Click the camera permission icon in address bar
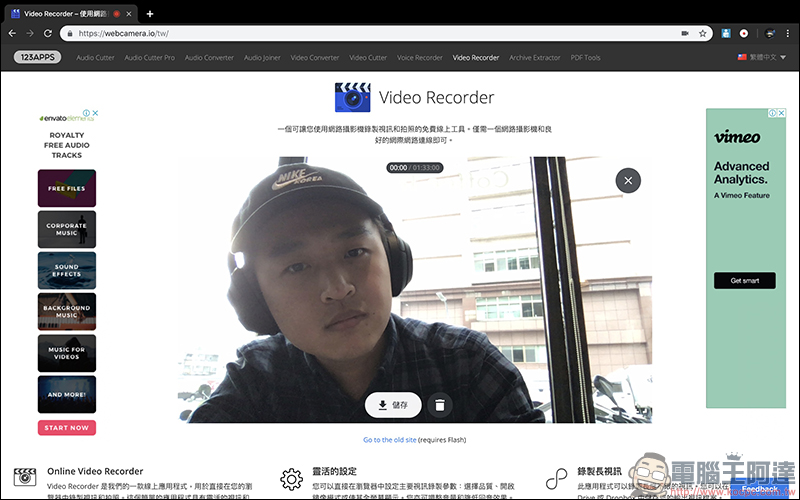800x500 pixels. coord(685,33)
